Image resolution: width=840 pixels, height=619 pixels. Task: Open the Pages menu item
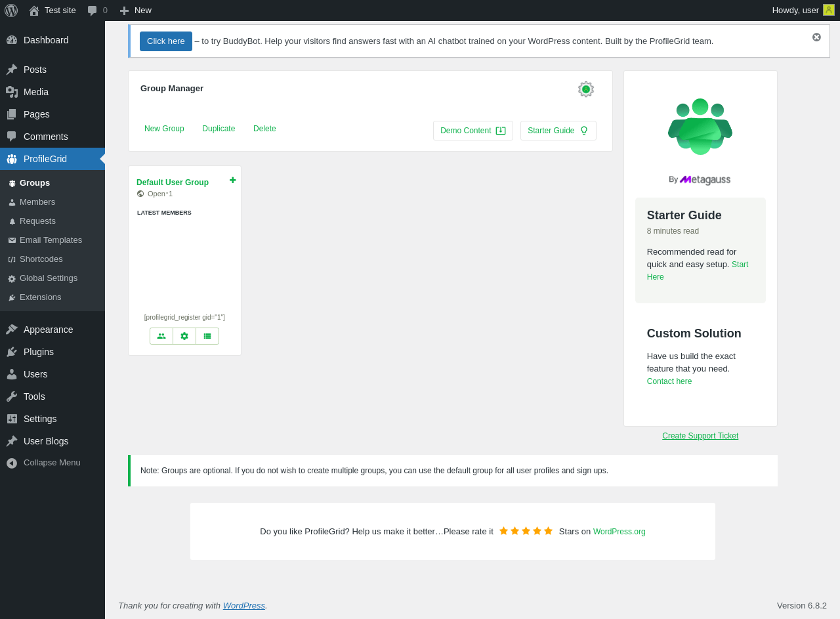click(x=52, y=114)
